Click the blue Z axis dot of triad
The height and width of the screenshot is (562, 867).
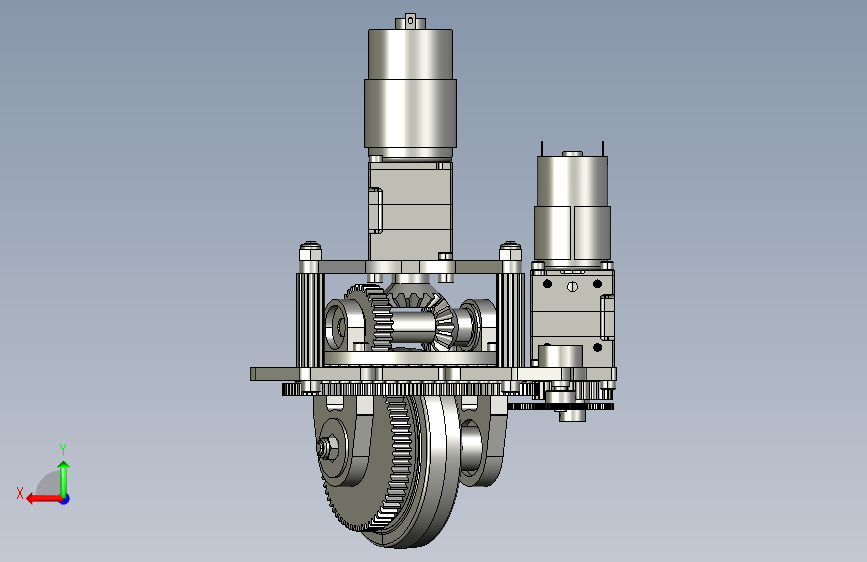click(x=65, y=499)
